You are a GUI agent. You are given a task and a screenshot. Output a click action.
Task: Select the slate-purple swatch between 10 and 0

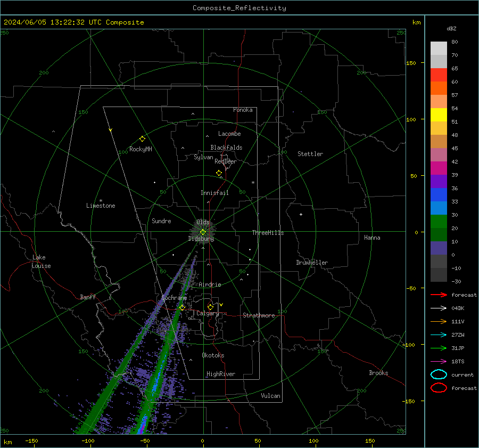pos(439,248)
